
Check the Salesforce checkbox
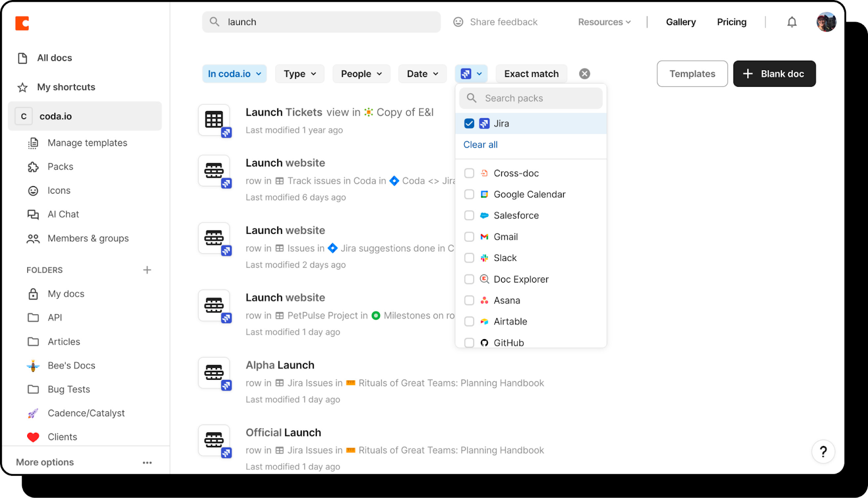tap(469, 216)
